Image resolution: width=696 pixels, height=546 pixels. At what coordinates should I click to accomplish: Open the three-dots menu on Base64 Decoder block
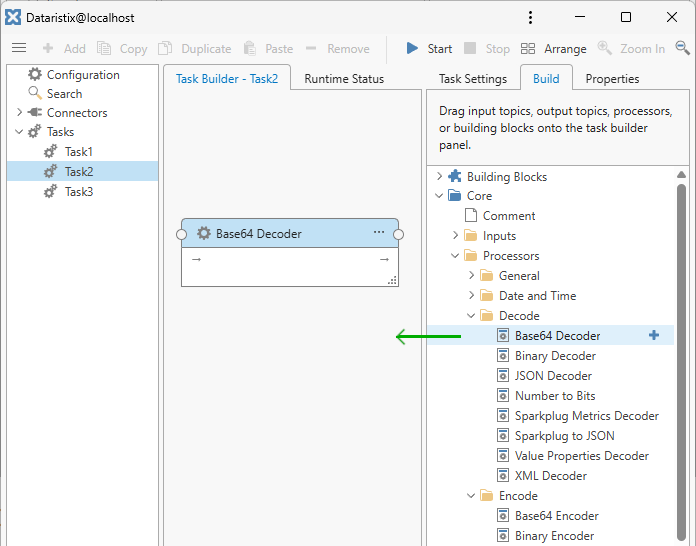pos(379,232)
